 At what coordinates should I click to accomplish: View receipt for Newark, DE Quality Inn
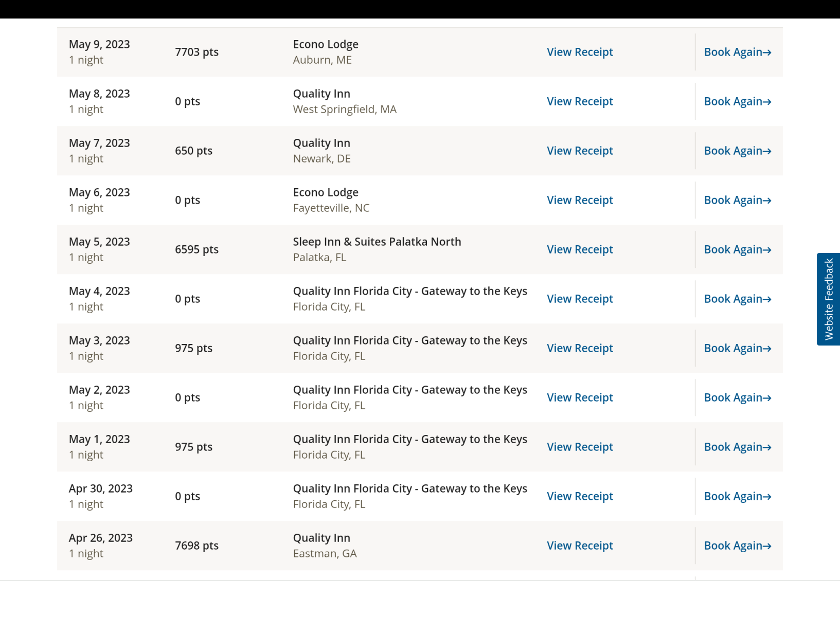[580, 151]
